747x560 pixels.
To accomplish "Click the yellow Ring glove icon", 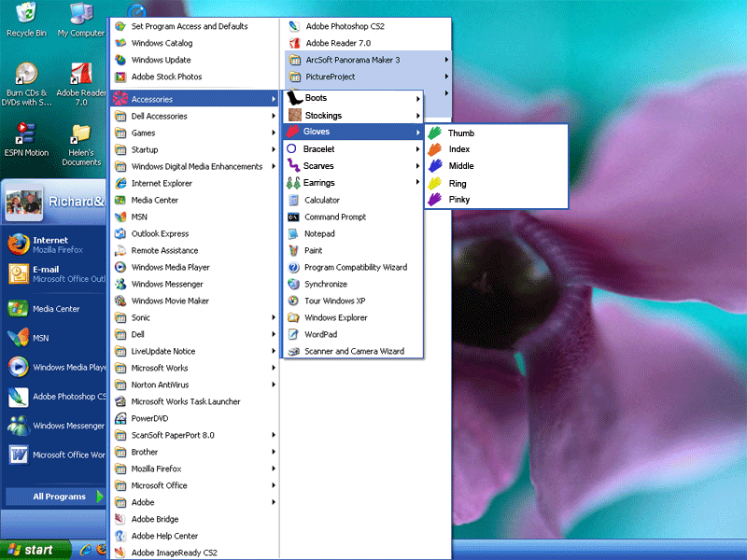I will [x=434, y=183].
